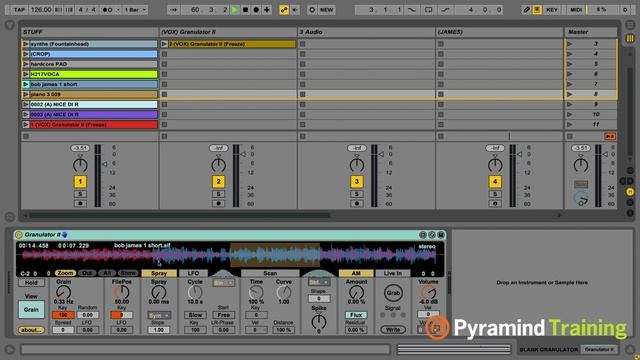Start playback with the green Play button
This screenshot has height=360, width=640.
pos(235,10)
